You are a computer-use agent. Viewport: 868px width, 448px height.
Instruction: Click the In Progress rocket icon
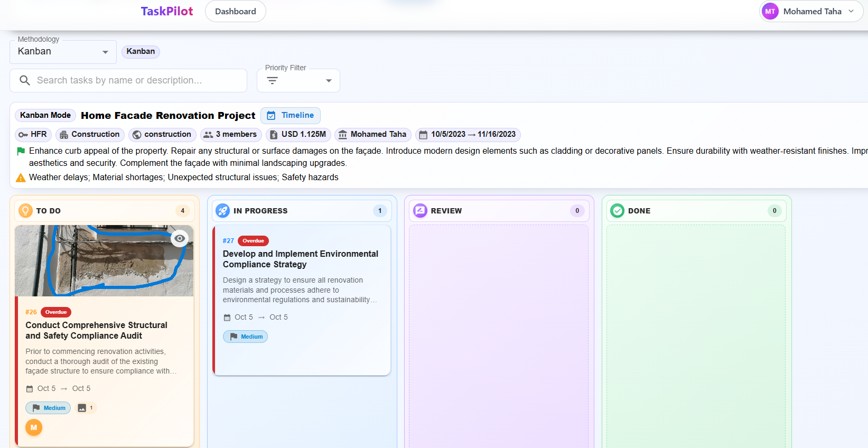pyautogui.click(x=223, y=211)
